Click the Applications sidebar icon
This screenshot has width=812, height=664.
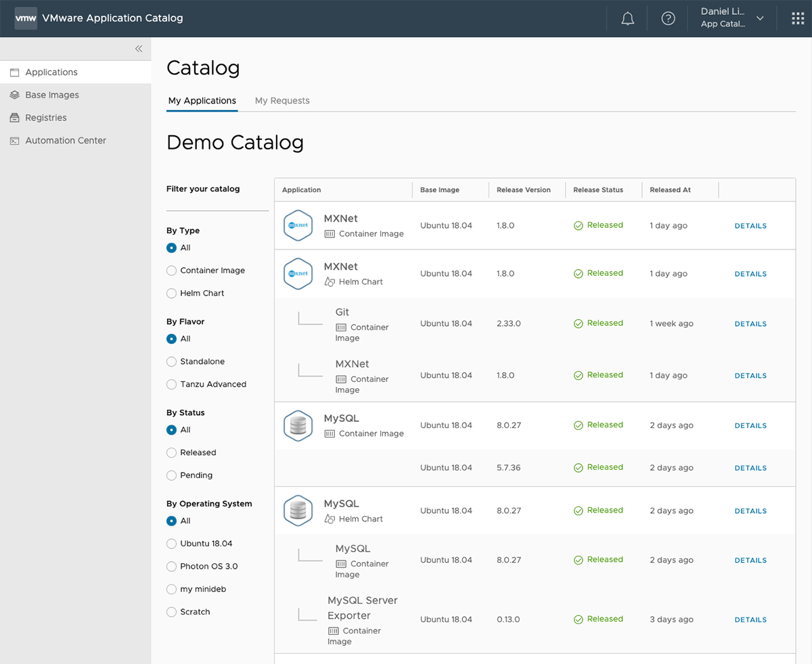click(x=14, y=72)
